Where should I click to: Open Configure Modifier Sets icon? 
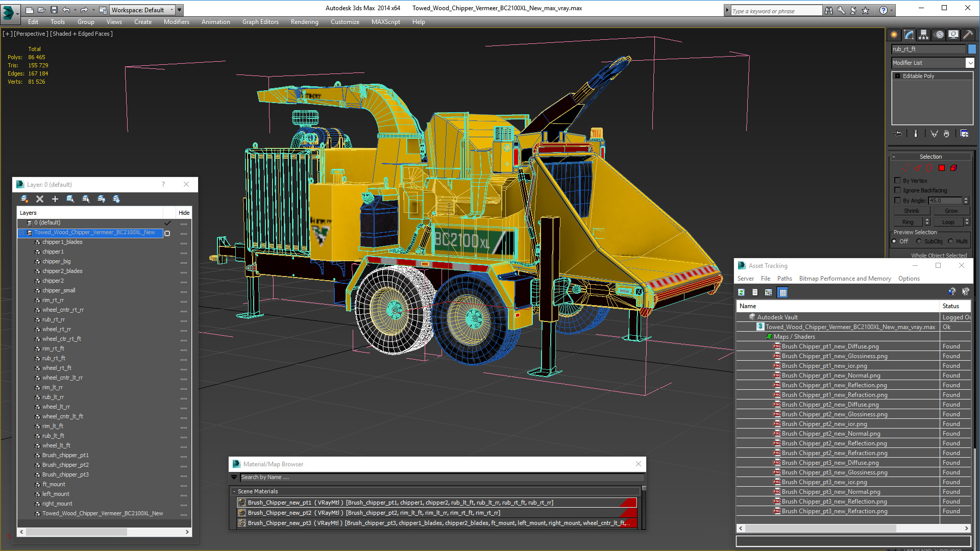965,134
